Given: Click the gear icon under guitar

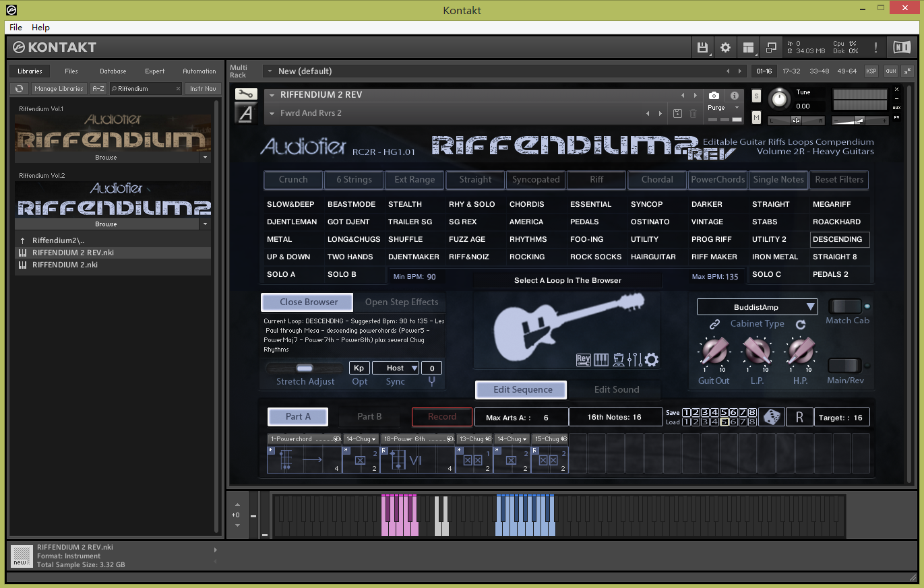Looking at the screenshot, I should click(x=651, y=360).
